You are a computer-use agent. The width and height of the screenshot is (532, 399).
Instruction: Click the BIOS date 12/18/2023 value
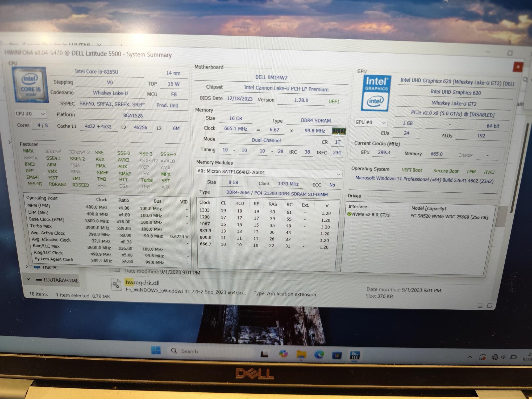tap(240, 99)
